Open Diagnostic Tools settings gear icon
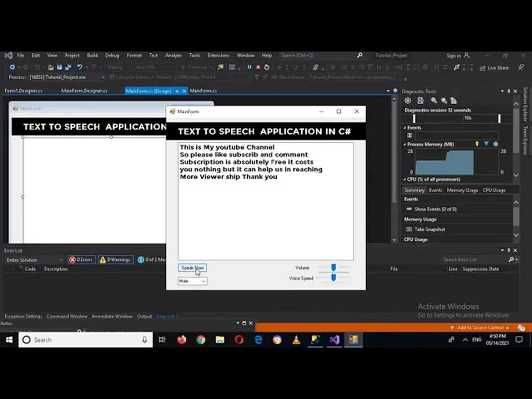Screen dimensions: 532x399 tap(407, 101)
